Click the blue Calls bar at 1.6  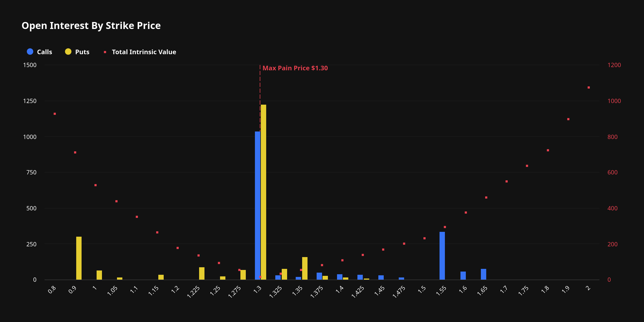coord(463,275)
